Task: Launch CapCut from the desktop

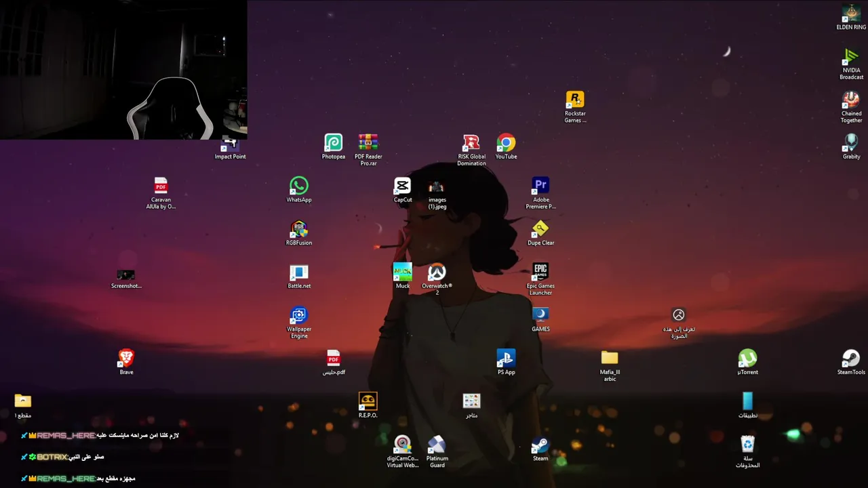Action: (403, 190)
